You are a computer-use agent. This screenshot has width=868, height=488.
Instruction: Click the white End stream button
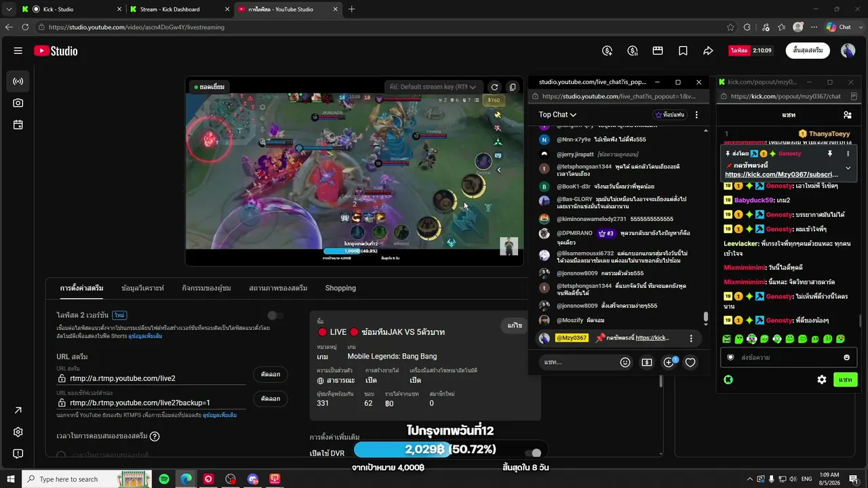pos(808,51)
